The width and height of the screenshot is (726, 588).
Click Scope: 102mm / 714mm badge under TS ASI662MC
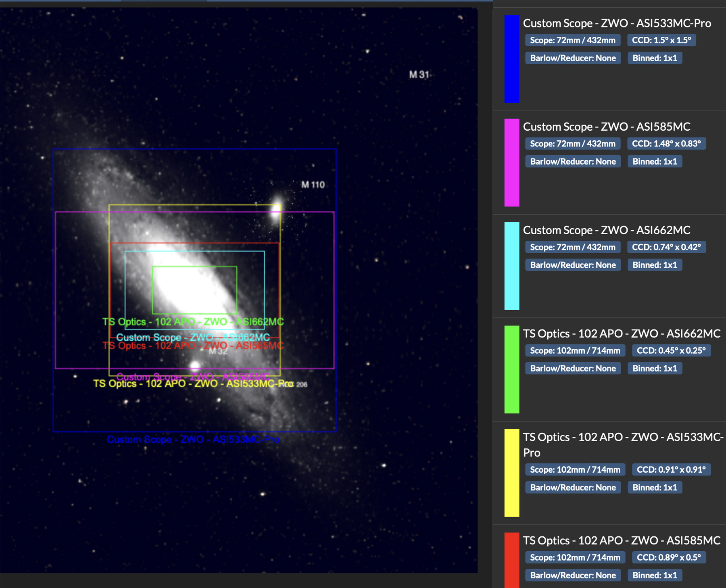[575, 350]
